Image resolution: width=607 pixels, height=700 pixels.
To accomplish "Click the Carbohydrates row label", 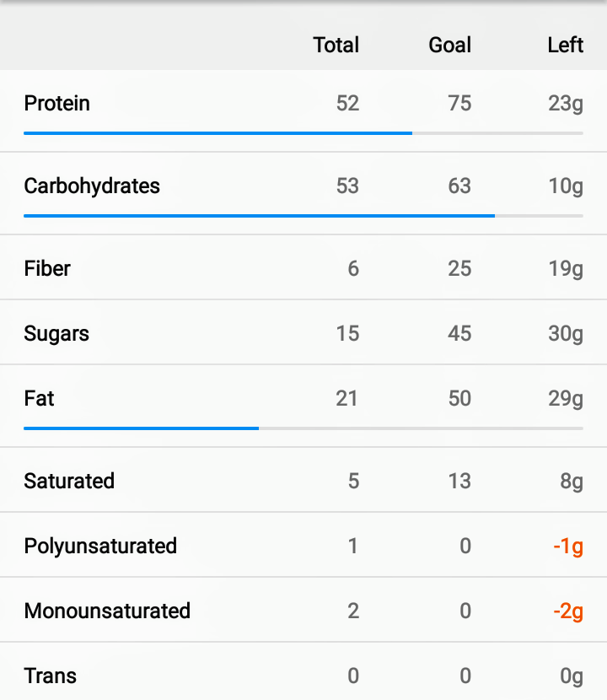I will coord(92,186).
